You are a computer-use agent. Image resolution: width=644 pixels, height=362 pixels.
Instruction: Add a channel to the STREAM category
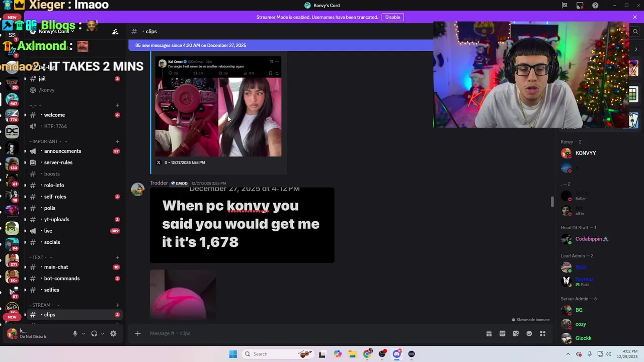117,305
